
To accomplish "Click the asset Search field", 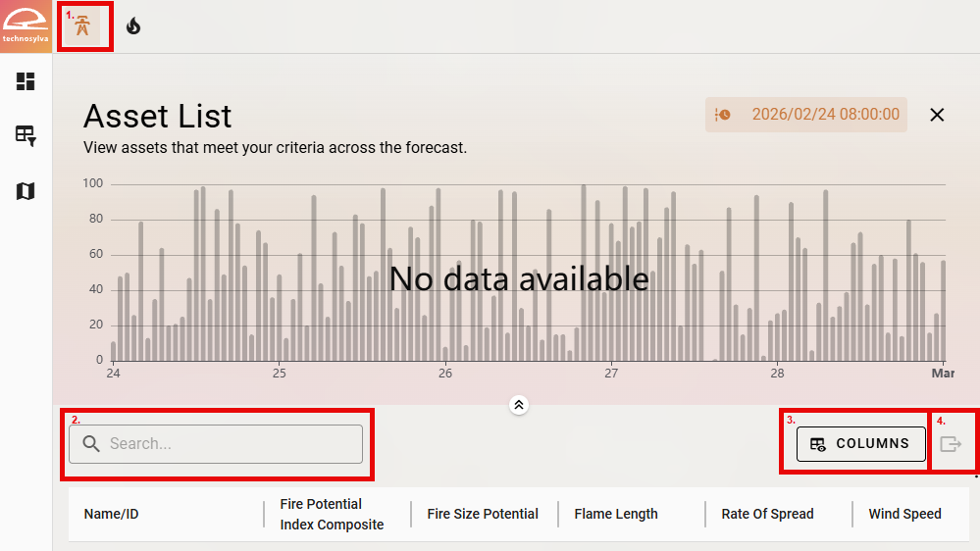I will (x=232, y=444).
